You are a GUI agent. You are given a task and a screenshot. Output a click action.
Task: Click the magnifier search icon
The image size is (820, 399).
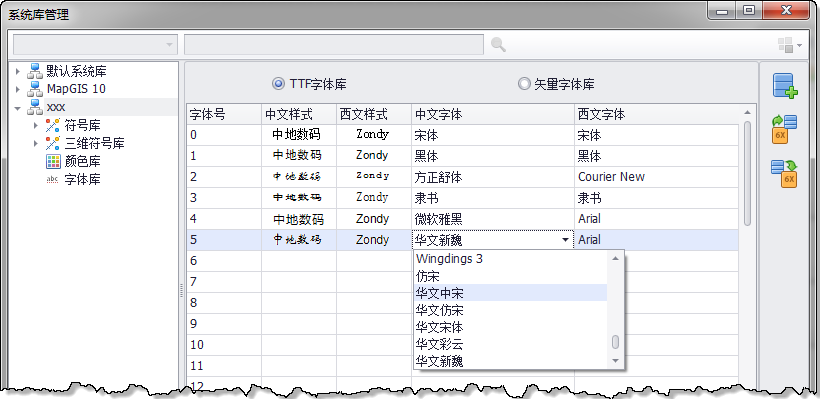(x=498, y=45)
